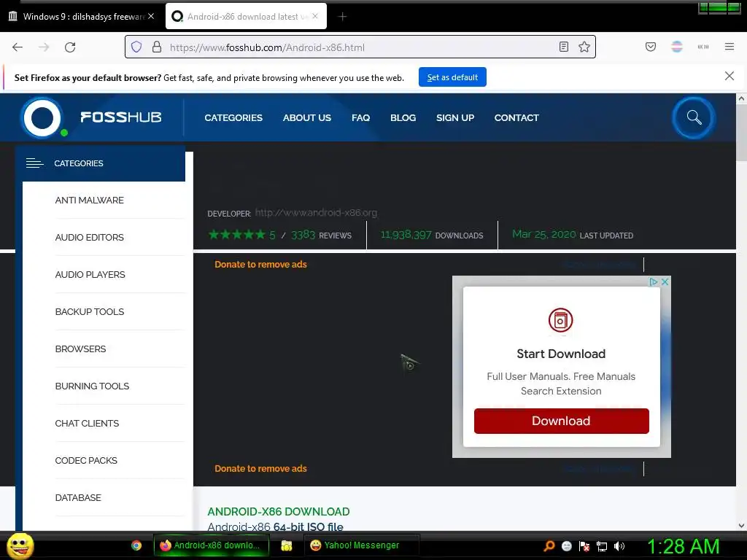Click the Firefox account avatar icon
This screenshot has width=747, height=560.
pos(677,47)
